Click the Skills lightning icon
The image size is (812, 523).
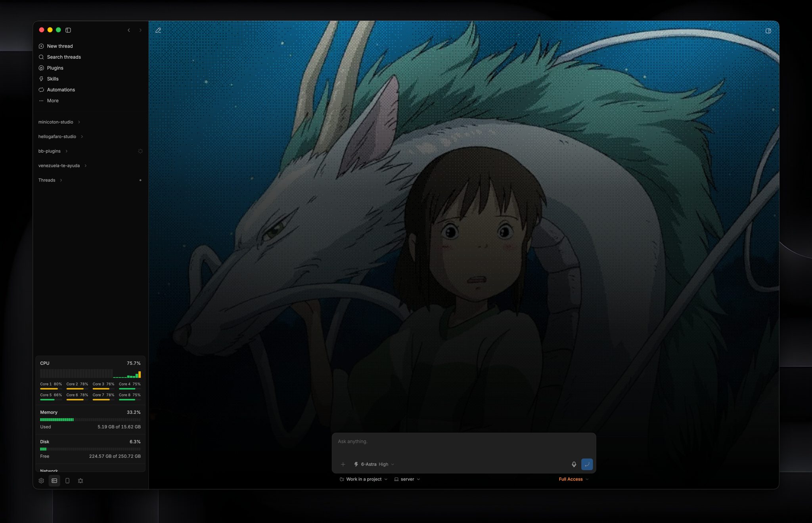[x=41, y=79]
